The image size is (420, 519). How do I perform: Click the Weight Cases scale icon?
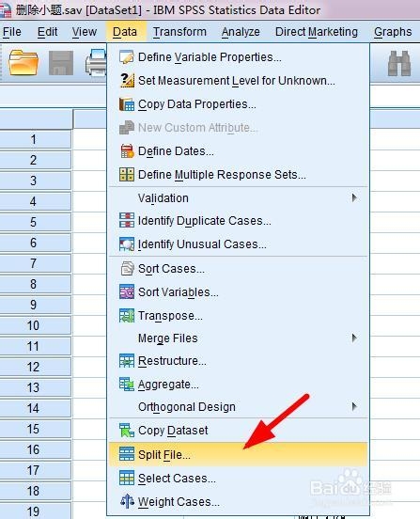pyautogui.click(x=127, y=501)
